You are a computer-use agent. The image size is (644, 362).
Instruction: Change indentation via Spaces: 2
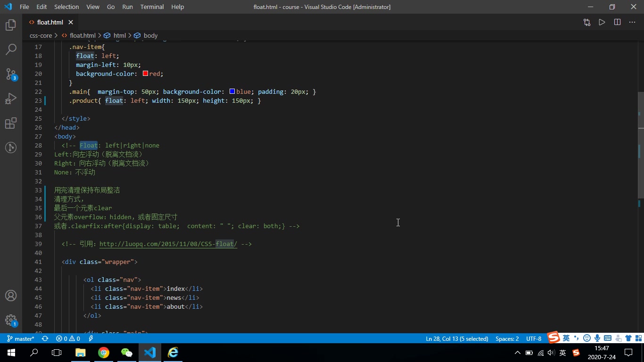[507, 338]
